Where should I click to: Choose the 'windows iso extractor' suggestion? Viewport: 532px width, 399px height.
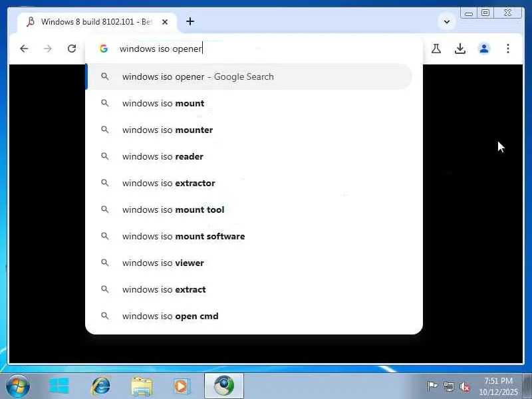[x=250, y=184]
